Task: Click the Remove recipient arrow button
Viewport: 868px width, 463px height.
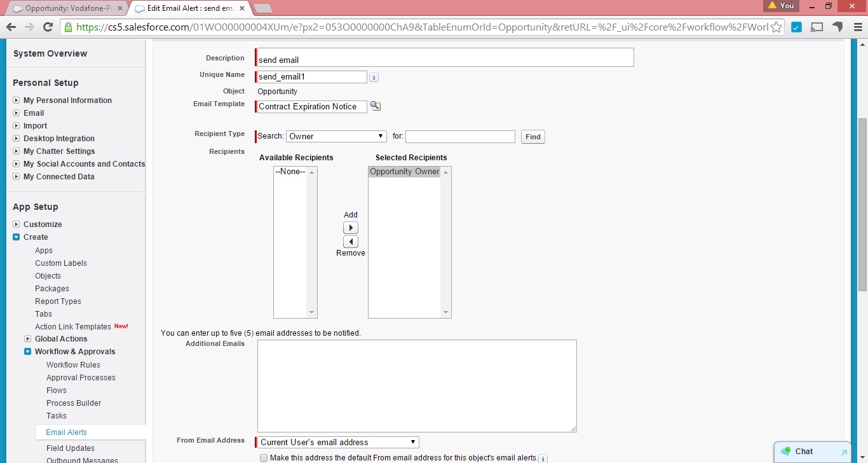Action: (351, 242)
